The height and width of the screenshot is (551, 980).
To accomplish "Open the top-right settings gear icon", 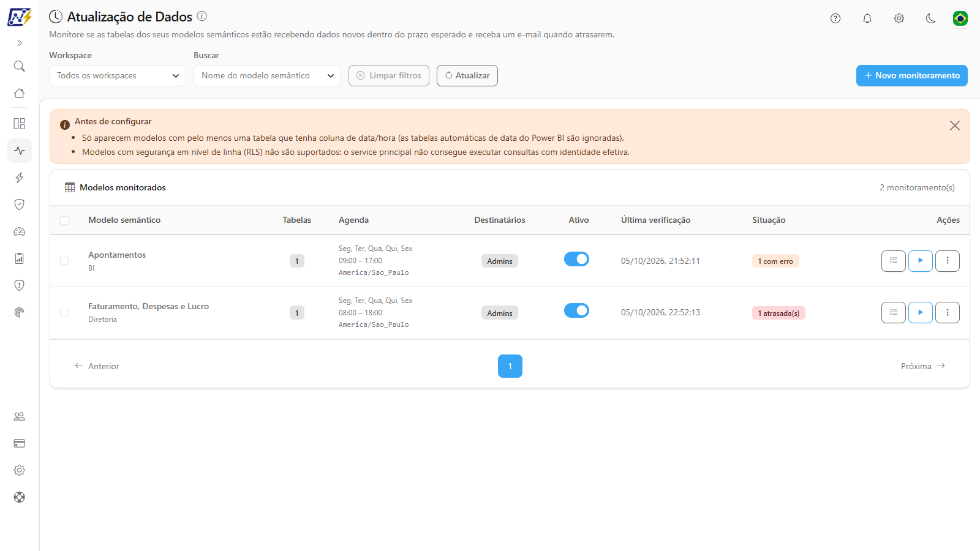I will point(899,18).
